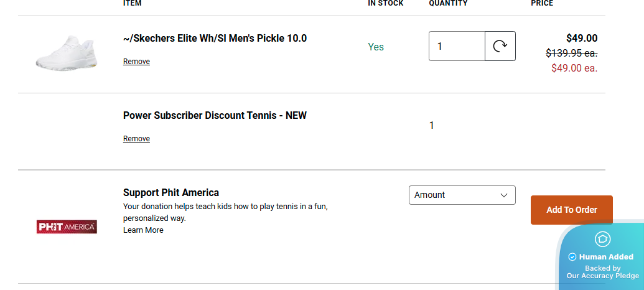Click the Power Subscriber Discount Tennis title
Image resolution: width=644 pixels, height=290 pixels.
215,116
